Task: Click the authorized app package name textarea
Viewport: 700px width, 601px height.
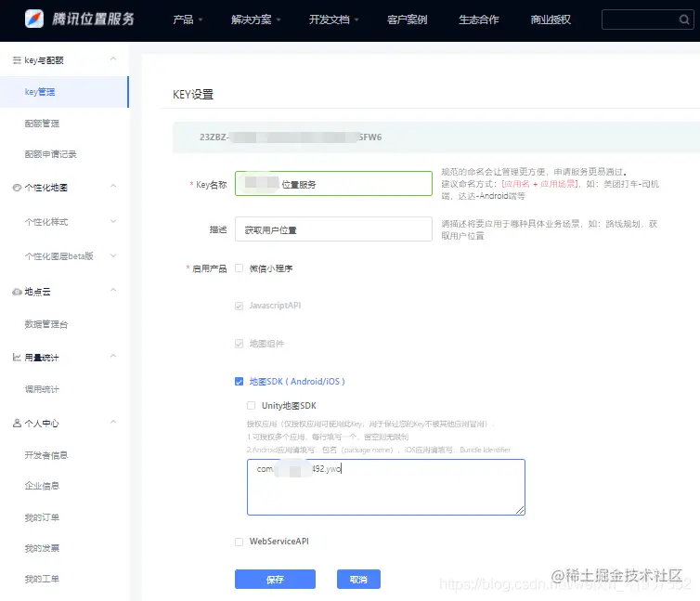Action: point(386,487)
